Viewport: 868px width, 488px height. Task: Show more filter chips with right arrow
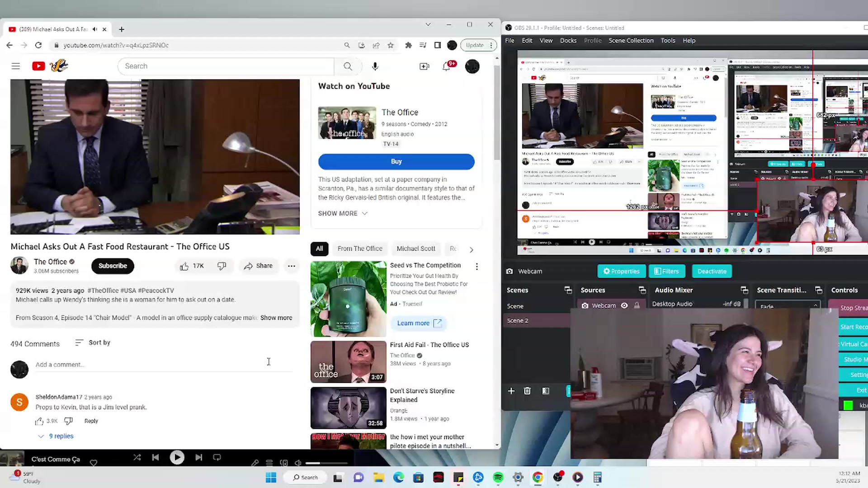[x=472, y=249]
